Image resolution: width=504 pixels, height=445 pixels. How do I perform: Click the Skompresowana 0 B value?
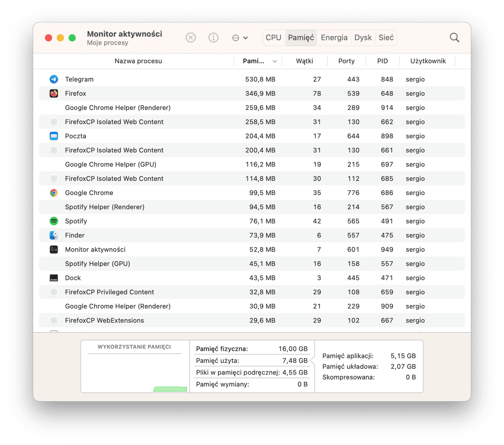411,377
